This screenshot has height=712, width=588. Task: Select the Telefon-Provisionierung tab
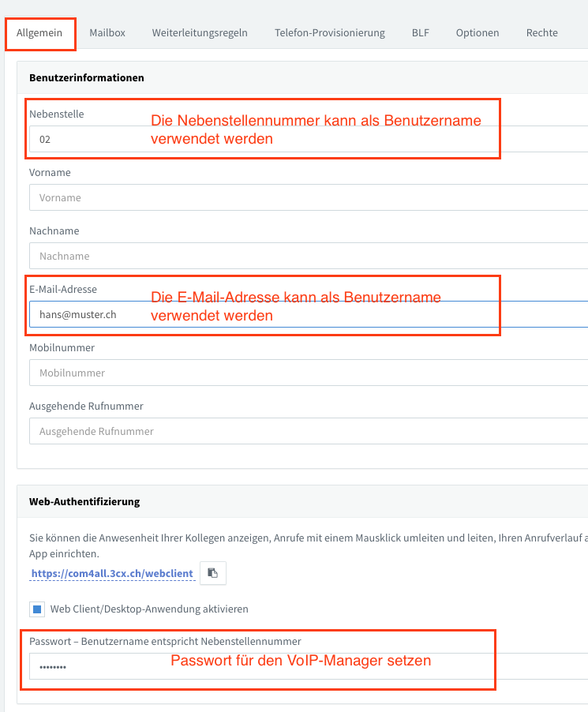pos(329,32)
